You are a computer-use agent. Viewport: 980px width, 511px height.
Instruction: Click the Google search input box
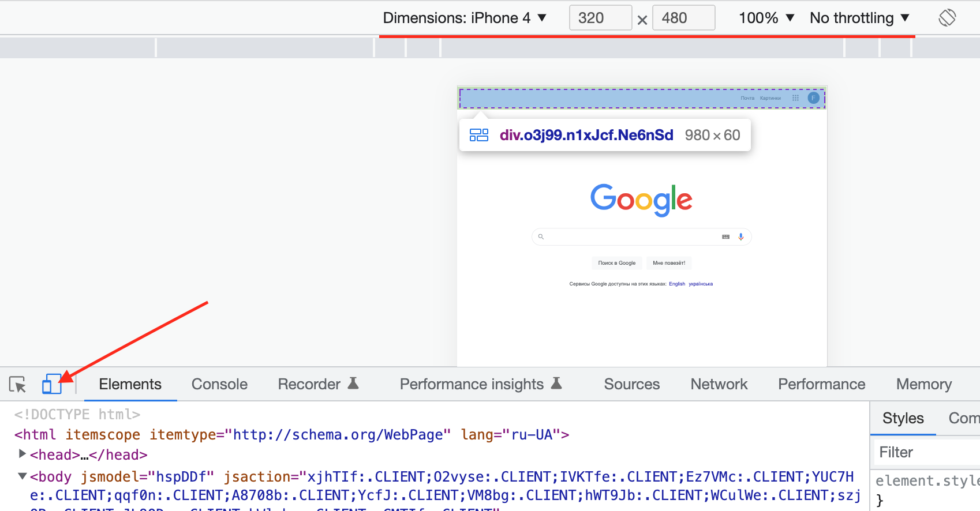(641, 236)
